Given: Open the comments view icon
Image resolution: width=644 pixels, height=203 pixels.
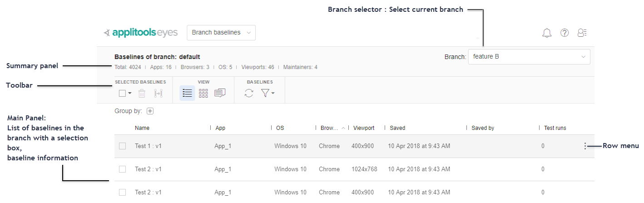Looking at the screenshot, I should coord(220,93).
